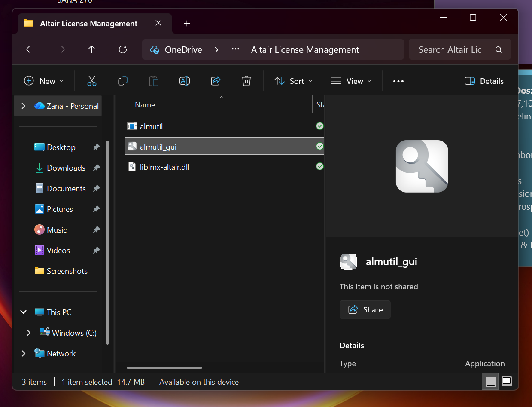This screenshot has height=407, width=532.
Task: Open a new tab with plus
Action: [187, 24]
